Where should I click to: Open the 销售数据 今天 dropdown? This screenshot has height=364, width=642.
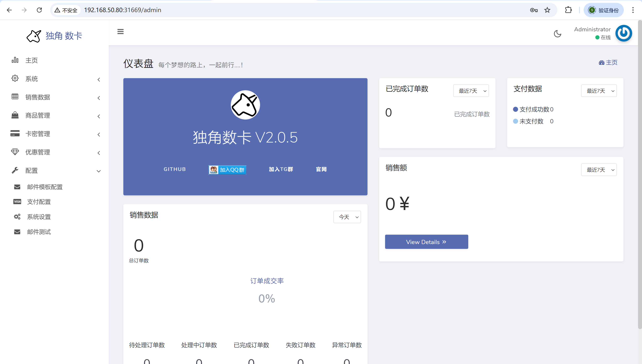click(x=347, y=217)
